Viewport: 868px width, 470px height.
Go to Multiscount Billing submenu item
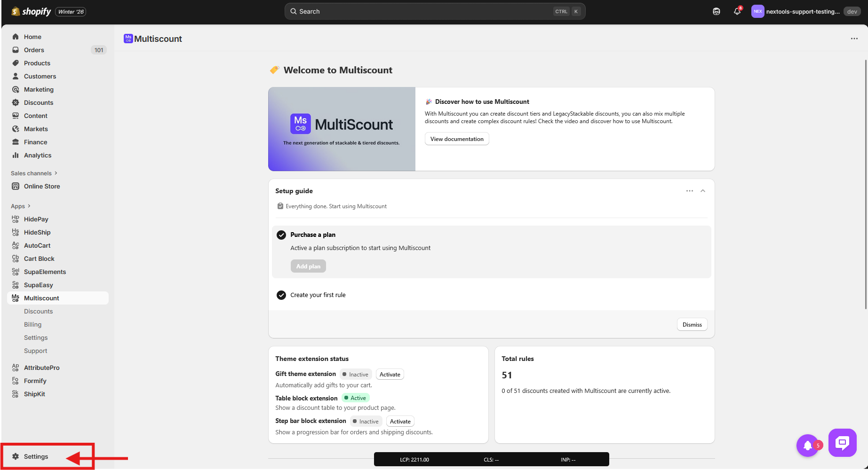pos(33,324)
